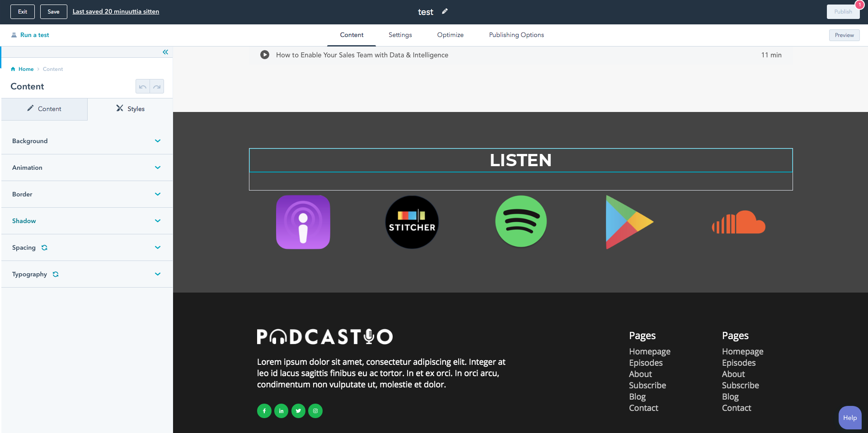868x433 pixels.
Task: Click the Apple Podcasts icon
Action: click(x=303, y=222)
